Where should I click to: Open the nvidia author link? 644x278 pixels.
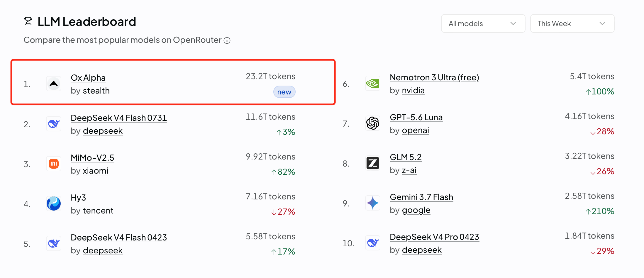[x=413, y=90]
